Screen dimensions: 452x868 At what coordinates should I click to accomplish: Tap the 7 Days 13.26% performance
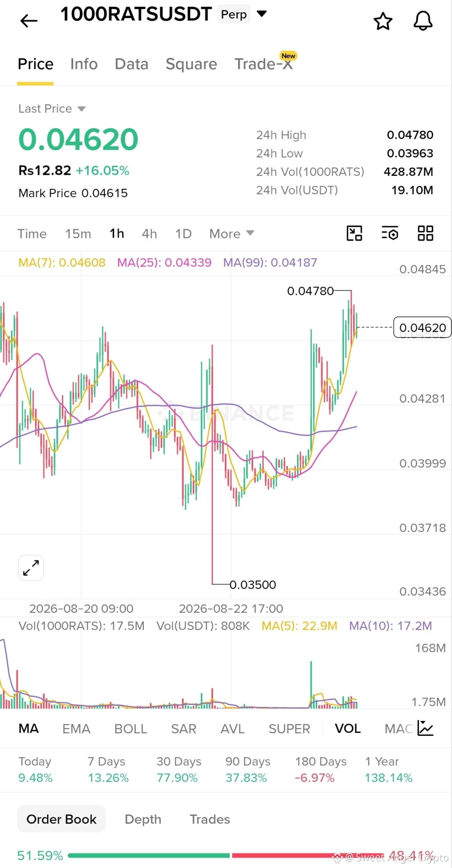(x=108, y=769)
